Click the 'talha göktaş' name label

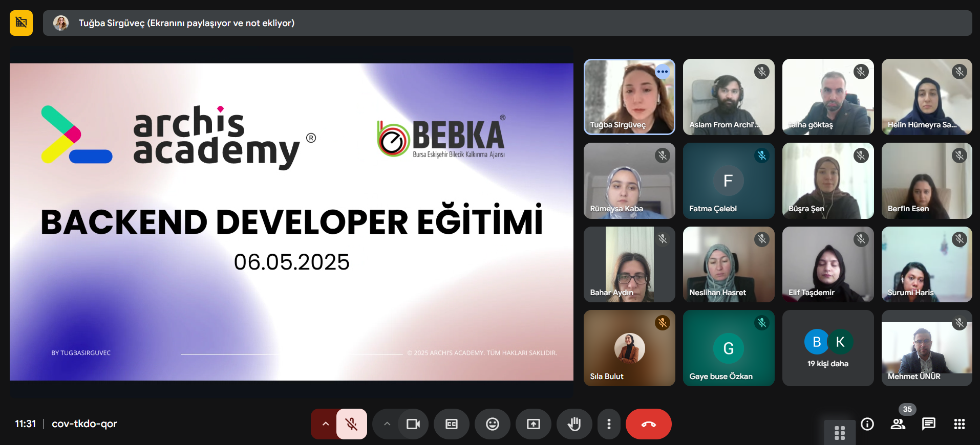pyautogui.click(x=811, y=125)
